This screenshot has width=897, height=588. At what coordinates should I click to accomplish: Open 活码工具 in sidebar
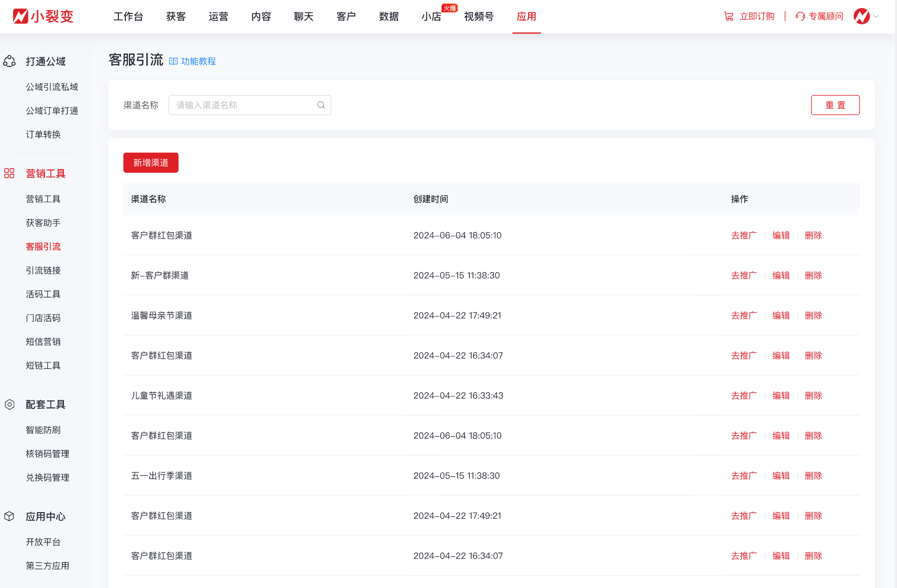(x=43, y=294)
